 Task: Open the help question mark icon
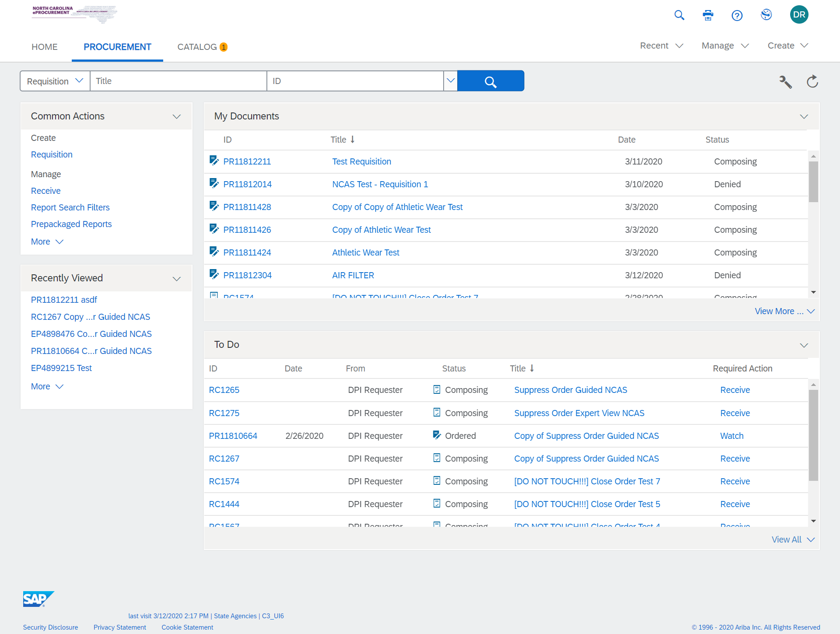[x=737, y=16]
